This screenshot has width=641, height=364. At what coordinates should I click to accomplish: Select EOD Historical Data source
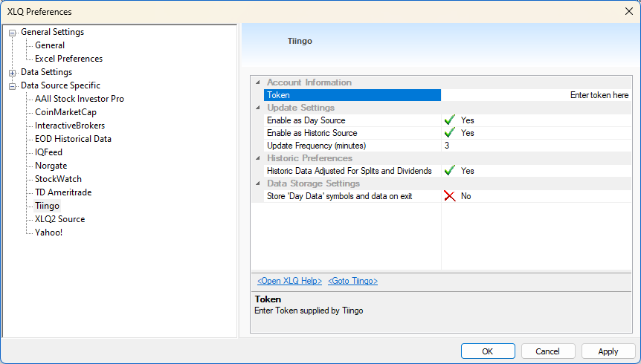(x=73, y=139)
